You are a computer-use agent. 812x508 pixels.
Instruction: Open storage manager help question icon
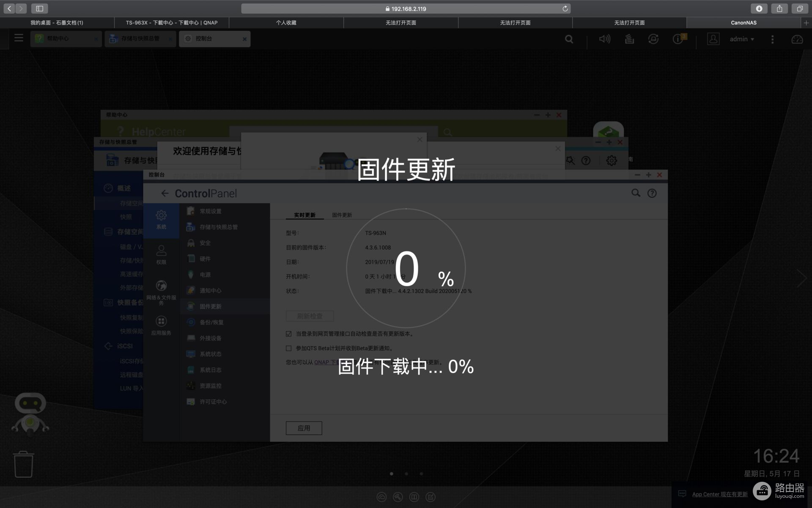point(586,160)
